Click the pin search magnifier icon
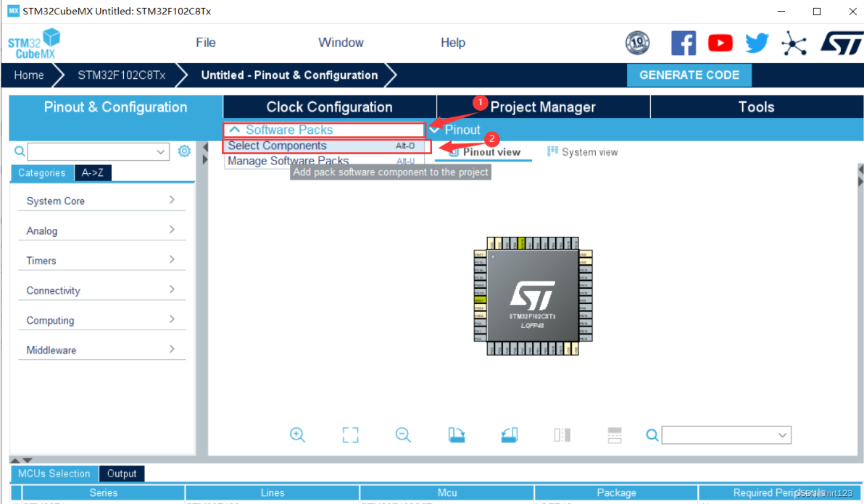 pyautogui.click(x=652, y=435)
